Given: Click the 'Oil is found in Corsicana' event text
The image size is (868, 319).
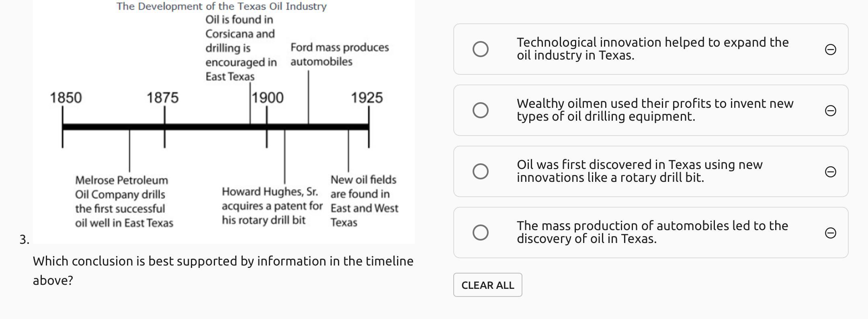Looking at the screenshot, I should [240, 48].
